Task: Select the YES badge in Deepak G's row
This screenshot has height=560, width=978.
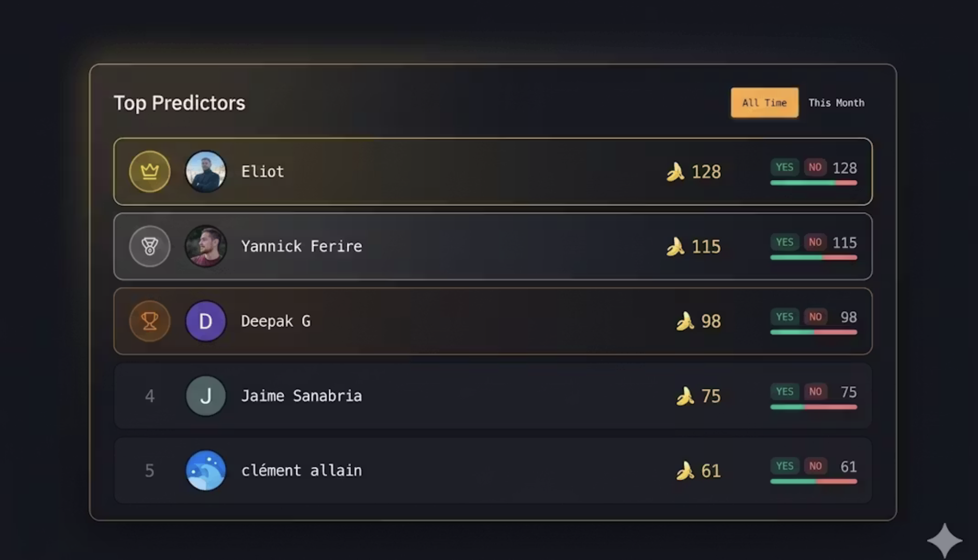Action: click(x=784, y=317)
